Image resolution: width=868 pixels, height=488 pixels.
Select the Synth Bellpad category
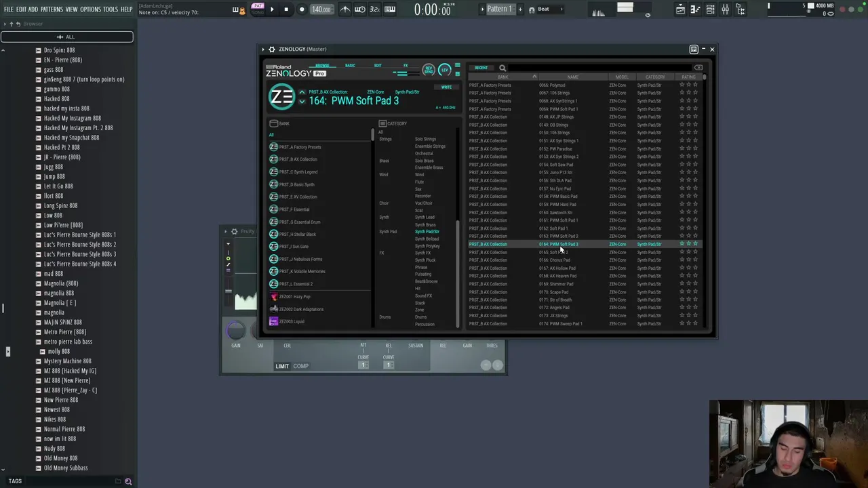(x=427, y=239)
